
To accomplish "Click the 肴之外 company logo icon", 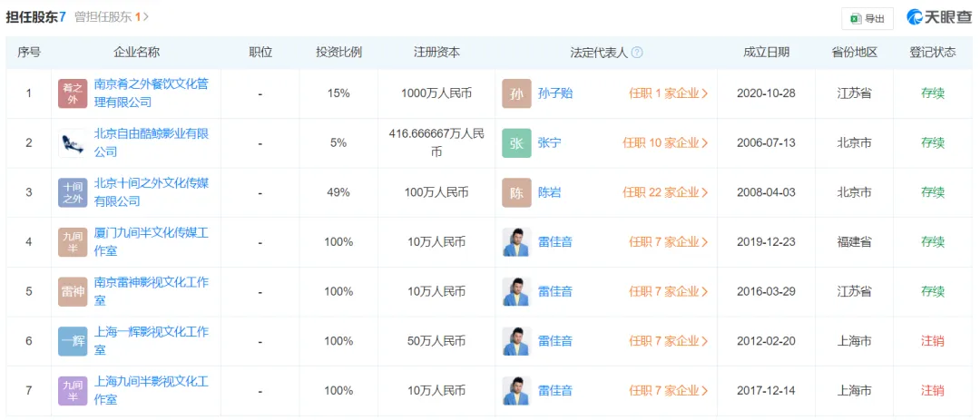I will pyautogui.click(x=73, y=93).
